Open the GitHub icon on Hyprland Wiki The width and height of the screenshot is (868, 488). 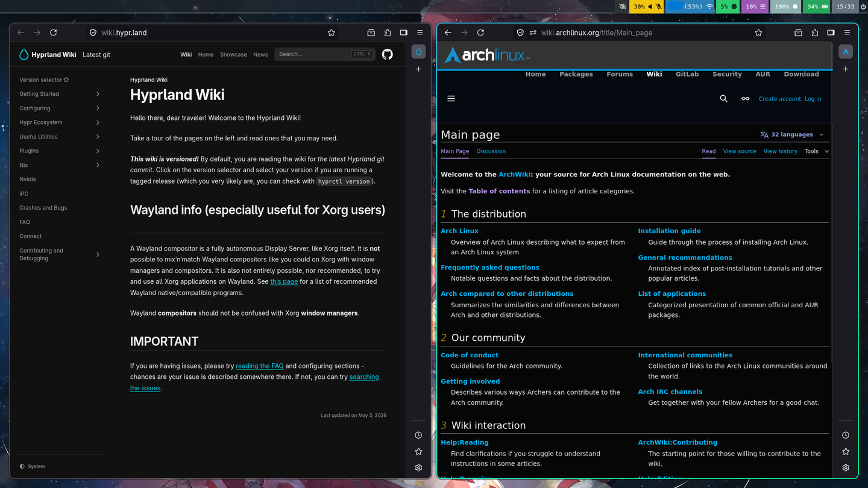[388, 54]
